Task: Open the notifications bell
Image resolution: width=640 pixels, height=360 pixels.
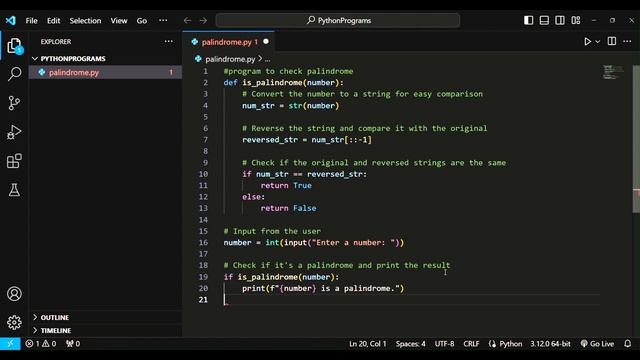Action: [628, 344]
